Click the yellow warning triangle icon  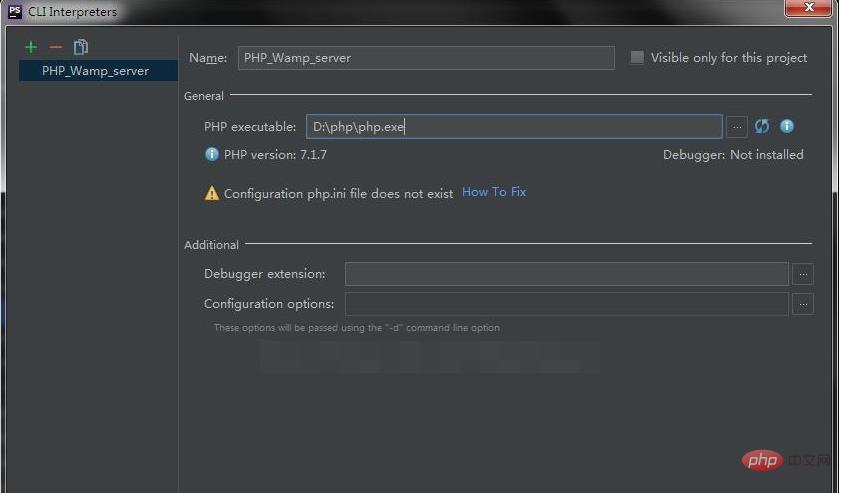point(211,193)
